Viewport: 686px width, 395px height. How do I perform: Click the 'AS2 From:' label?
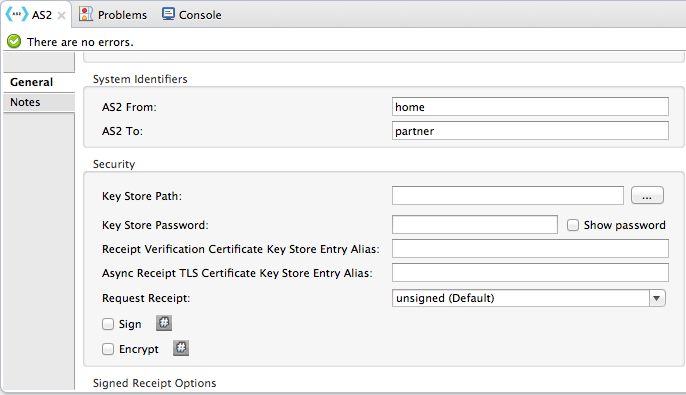coord(129,107)
